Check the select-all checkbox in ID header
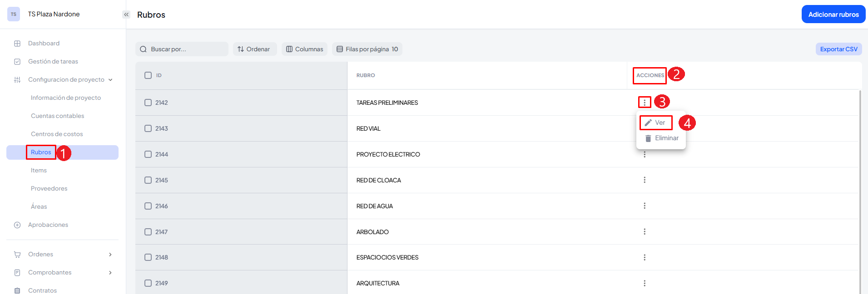This screenshot has height=294, width=868. (x=148, y=75)
